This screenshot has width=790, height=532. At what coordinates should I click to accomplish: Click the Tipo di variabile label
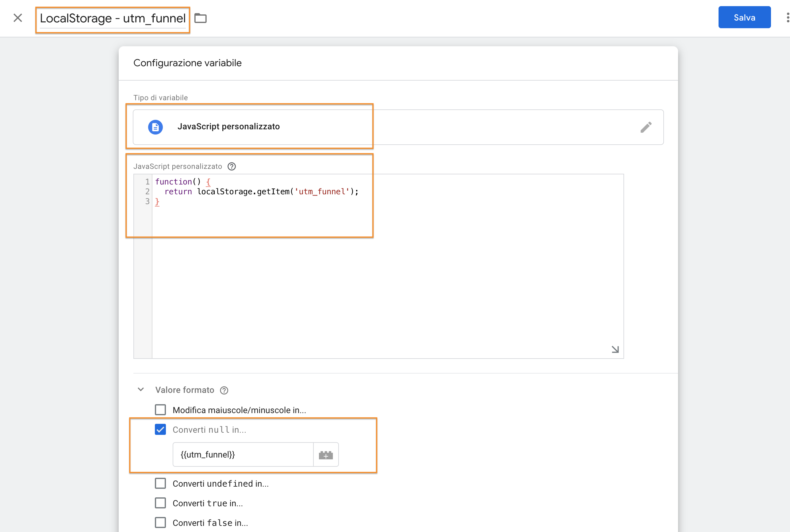[161, 98]
